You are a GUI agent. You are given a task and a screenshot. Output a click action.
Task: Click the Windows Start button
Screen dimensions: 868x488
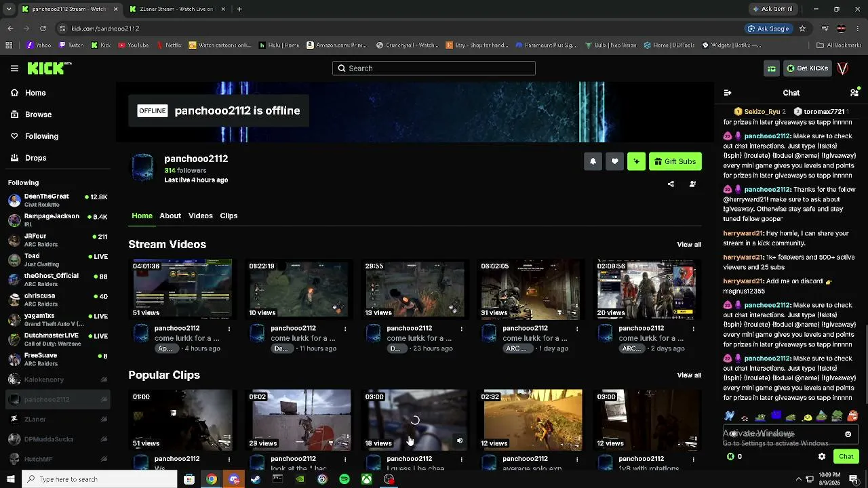(x=11, y=479)
